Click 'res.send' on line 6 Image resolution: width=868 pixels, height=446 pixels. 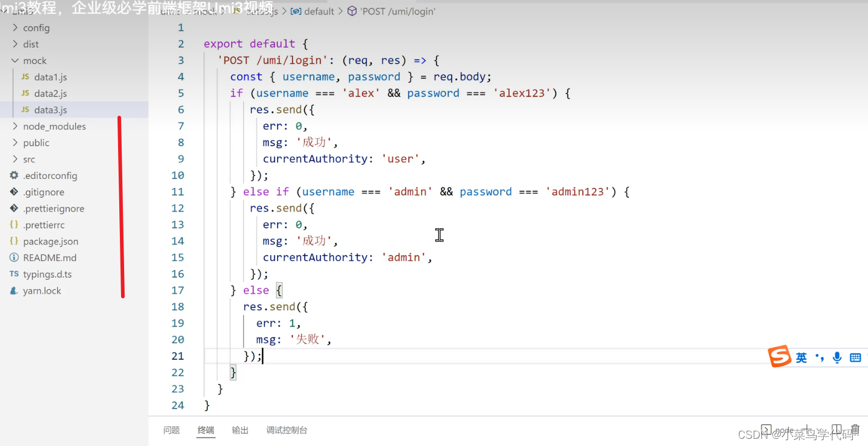pyautogui.click(x=276, y=110)
